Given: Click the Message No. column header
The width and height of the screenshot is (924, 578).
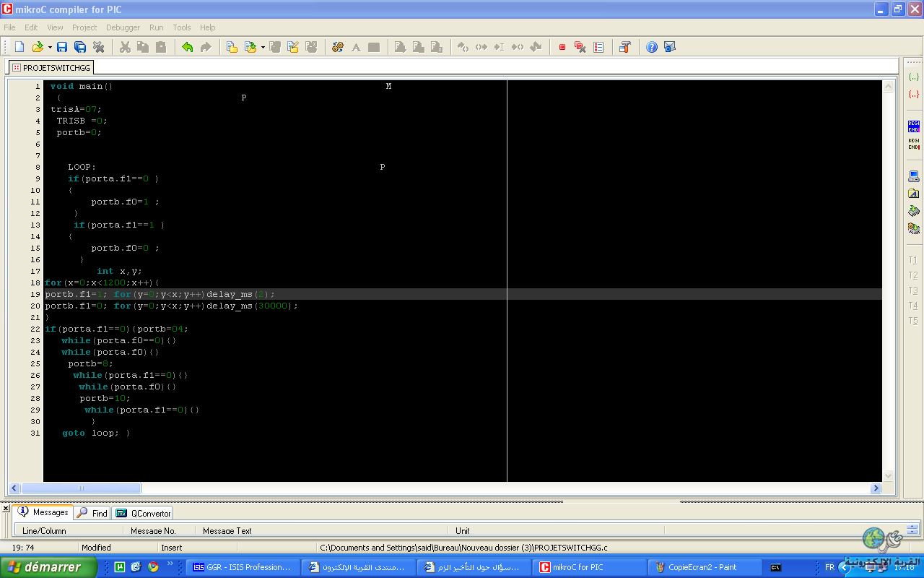Looking at the screenshot, I should point(159,531).
